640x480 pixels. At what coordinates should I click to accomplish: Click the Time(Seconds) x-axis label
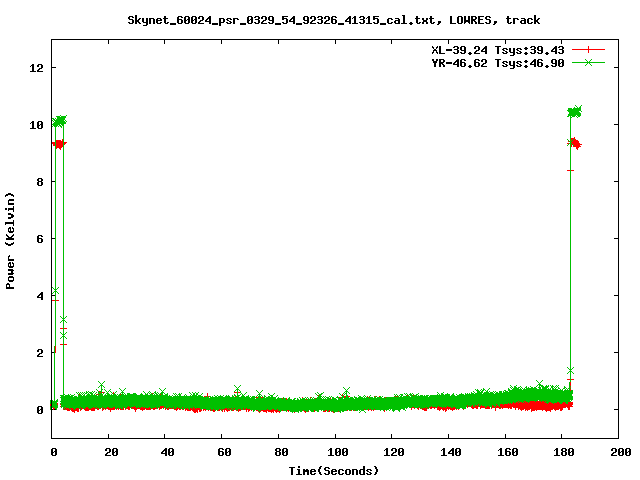334,470
